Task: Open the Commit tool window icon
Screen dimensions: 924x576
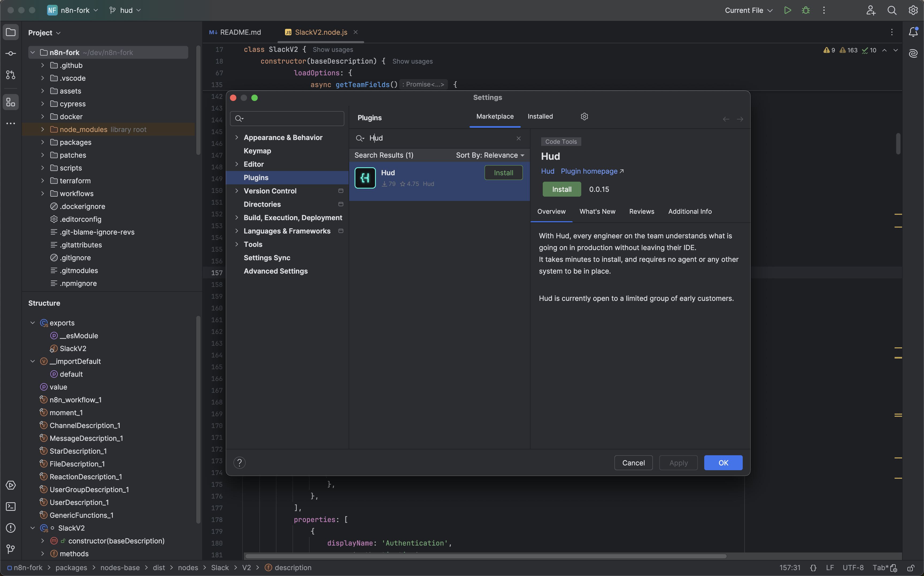Action: tap(11, 54)
